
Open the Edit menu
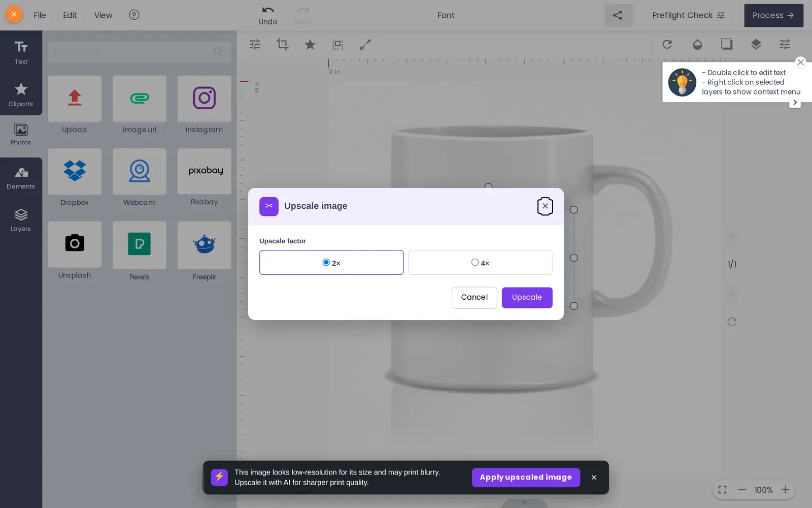[x=70, y=15]
